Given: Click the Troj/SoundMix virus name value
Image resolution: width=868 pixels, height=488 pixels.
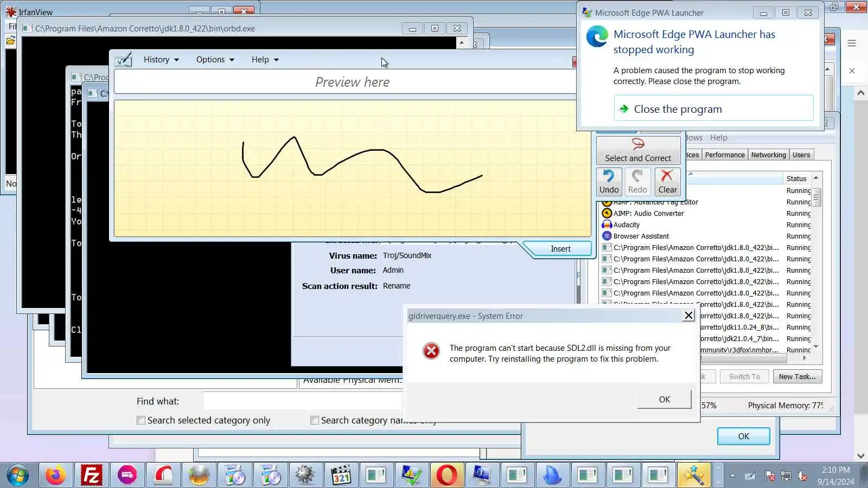Looking at the screenshot, I should pos(407,255).
